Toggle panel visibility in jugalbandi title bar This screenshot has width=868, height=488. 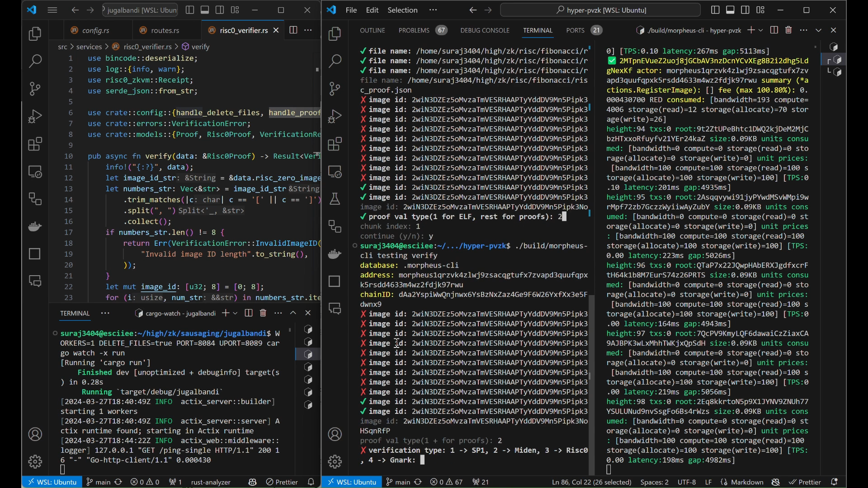pos(205,10)
